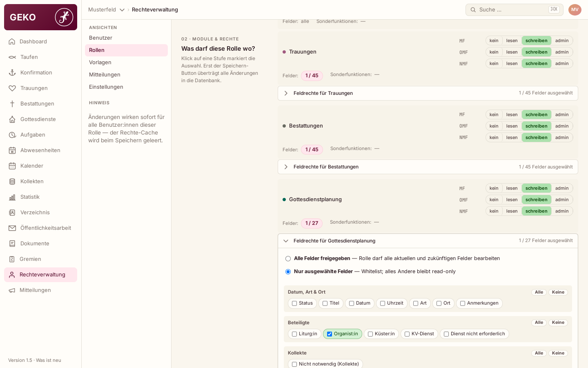Check the Liturg:in field checkbox
588x368 pixels.
pyautogui.click(x=294, y=334)
